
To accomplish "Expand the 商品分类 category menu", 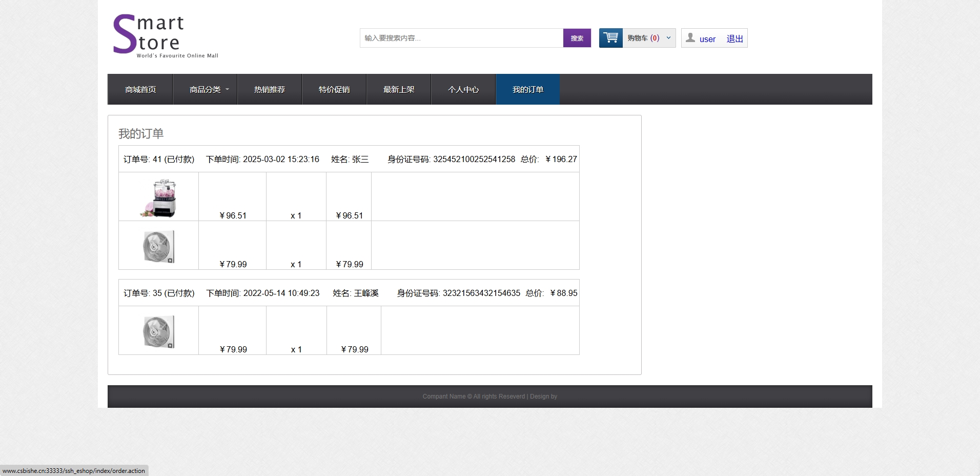I will pos(205,90).
